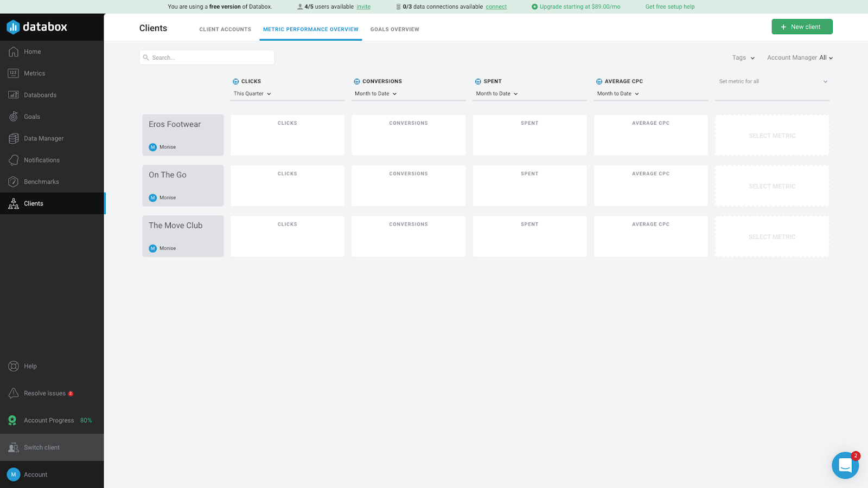
Task: Open the chat messenger bubble
Action: 845,465
